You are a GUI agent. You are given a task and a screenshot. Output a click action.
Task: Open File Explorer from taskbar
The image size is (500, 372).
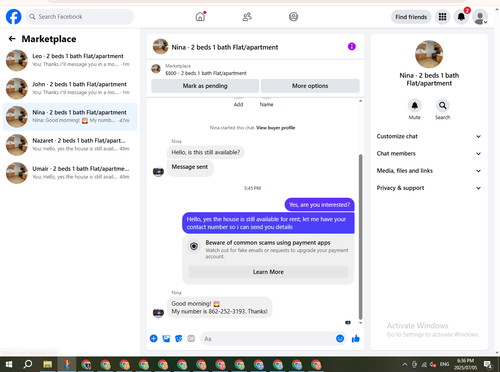coord(47,364)
